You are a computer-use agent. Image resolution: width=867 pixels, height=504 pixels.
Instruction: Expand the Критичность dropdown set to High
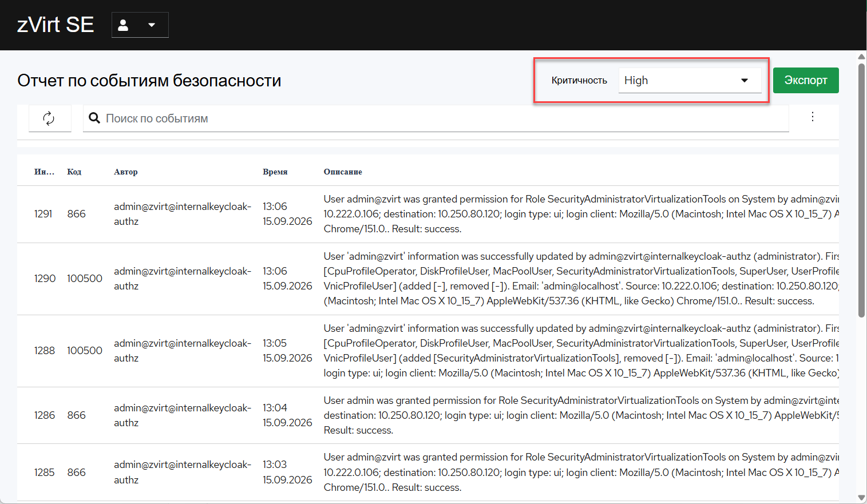click(690, 81)
